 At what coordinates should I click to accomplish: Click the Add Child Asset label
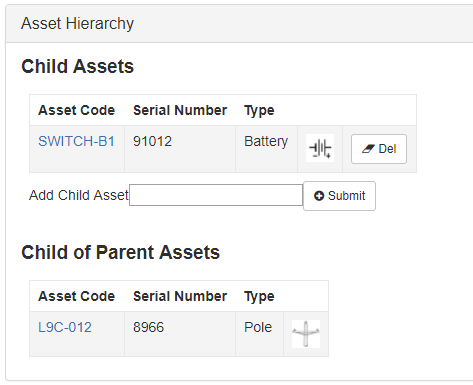pos(79,195)
